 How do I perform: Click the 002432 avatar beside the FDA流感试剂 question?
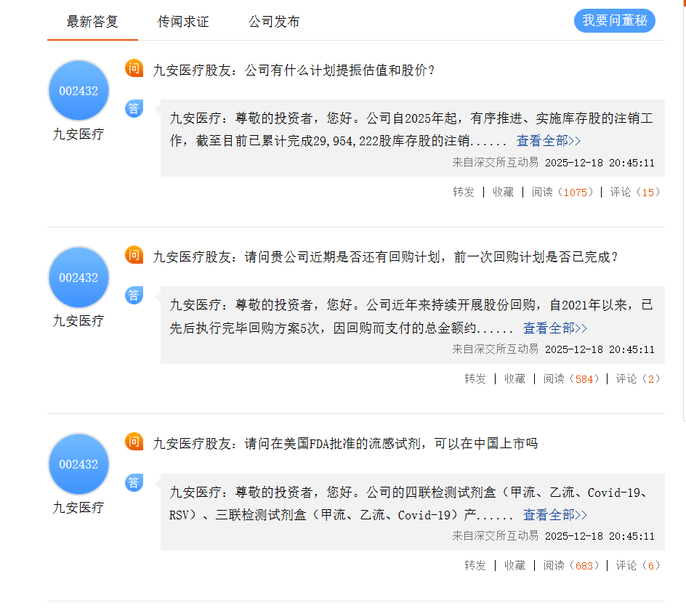tap(78, 464)
